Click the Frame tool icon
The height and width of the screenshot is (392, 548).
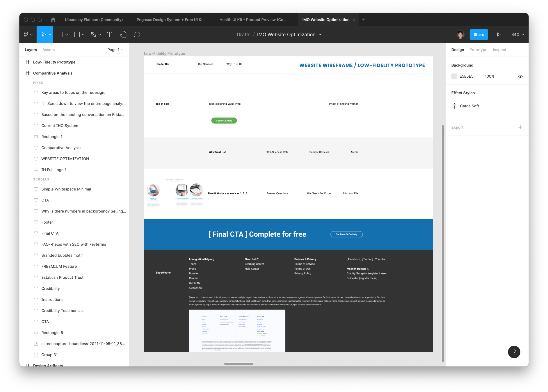(60, 34)
